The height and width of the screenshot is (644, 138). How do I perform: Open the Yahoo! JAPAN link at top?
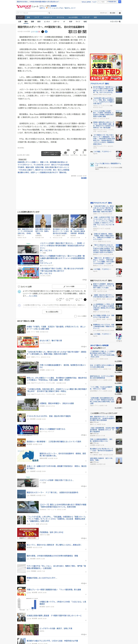[86, 2]
